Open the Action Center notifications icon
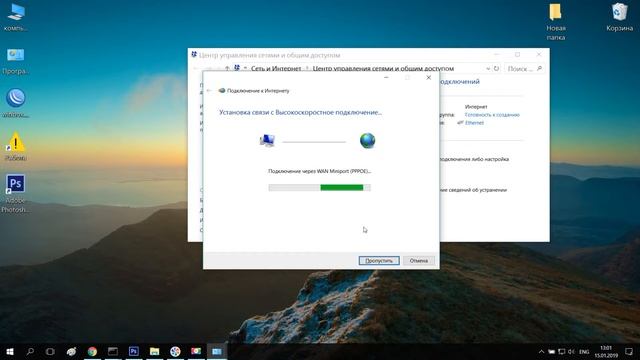The image size is (640, 360). pos(629,351)
